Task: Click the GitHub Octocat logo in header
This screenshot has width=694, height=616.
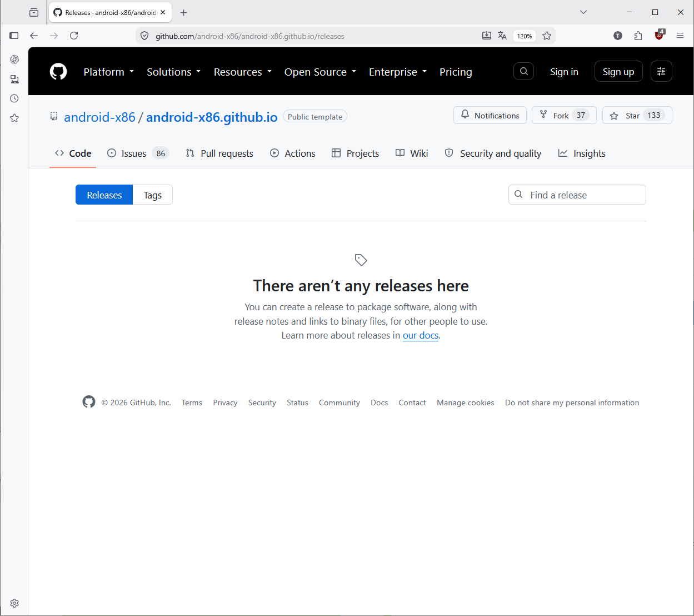Action: [x=58, y=72]
